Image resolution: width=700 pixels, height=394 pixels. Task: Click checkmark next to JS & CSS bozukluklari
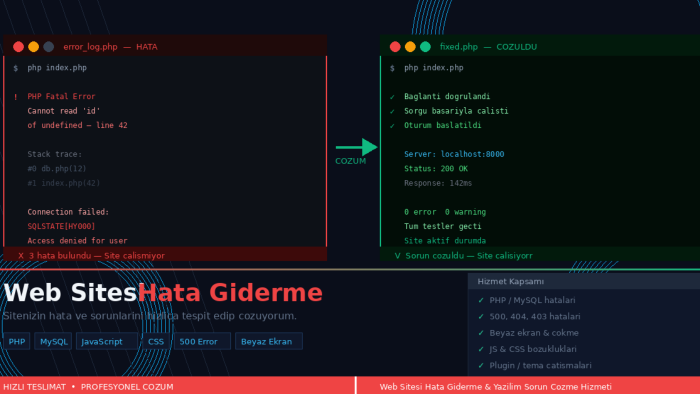pyautogui.click(x=481, y=349)
